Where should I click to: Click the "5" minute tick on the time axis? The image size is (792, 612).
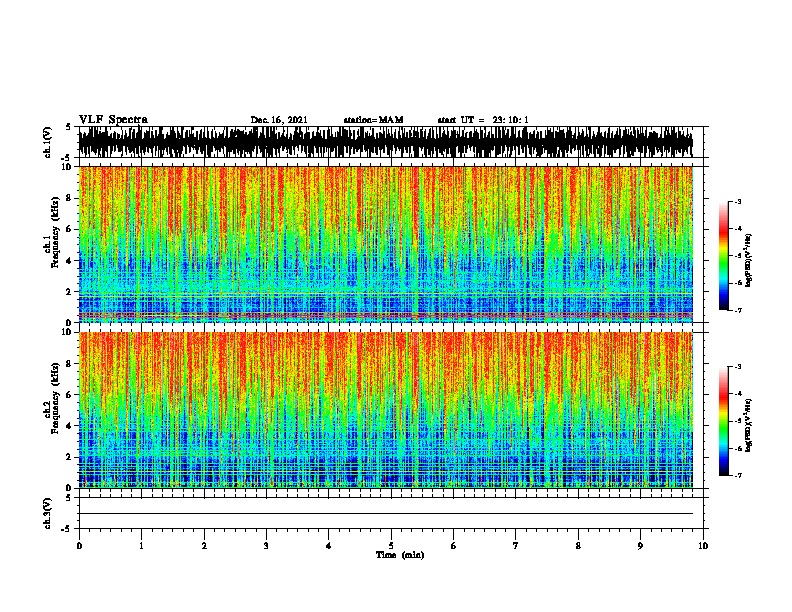(391, 546)
